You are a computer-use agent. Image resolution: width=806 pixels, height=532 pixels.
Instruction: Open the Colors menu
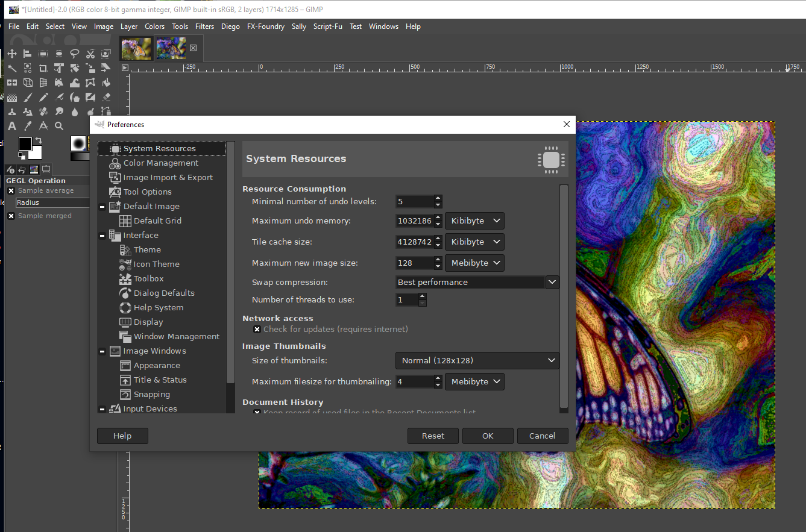[154, 27]
